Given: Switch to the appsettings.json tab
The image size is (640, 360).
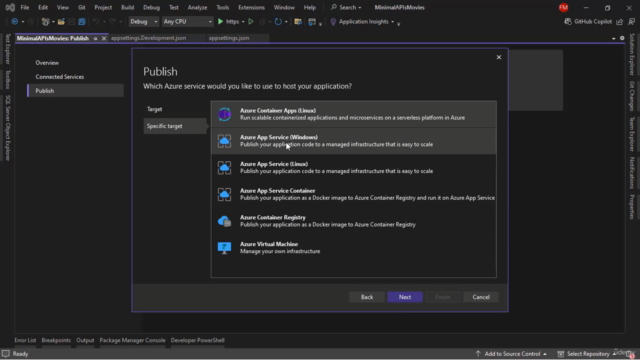Looking at the screenshot, I should 229,38.
